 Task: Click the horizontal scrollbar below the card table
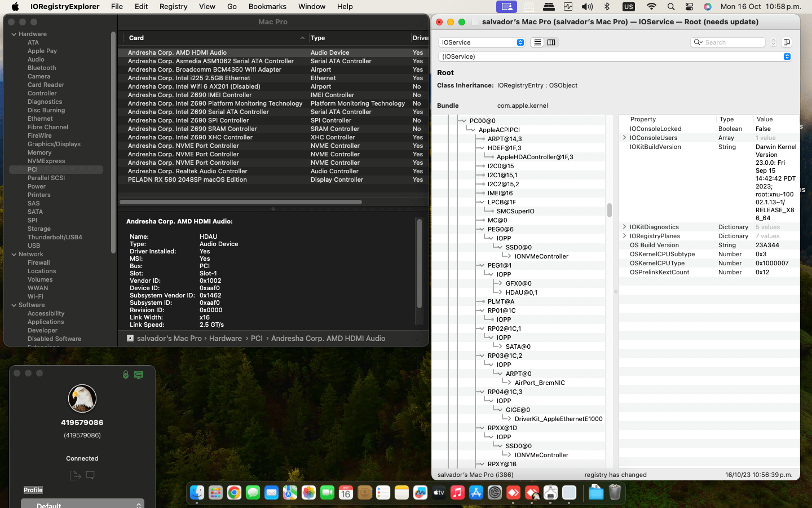coord(241,202)
